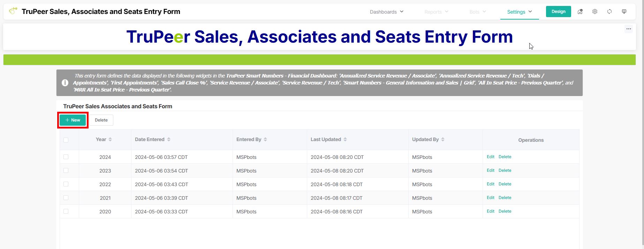The image size is (644, 249).
Task: Click Entered By 'MSPbots' in 2021 row
Action: click(246, 198)
